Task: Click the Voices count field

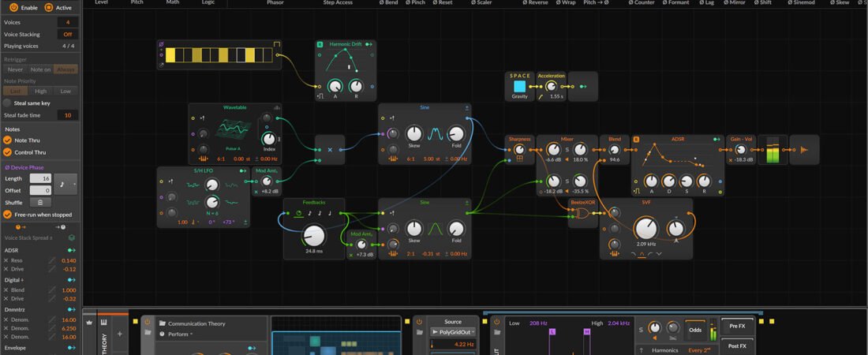Action: pos(68,22)
